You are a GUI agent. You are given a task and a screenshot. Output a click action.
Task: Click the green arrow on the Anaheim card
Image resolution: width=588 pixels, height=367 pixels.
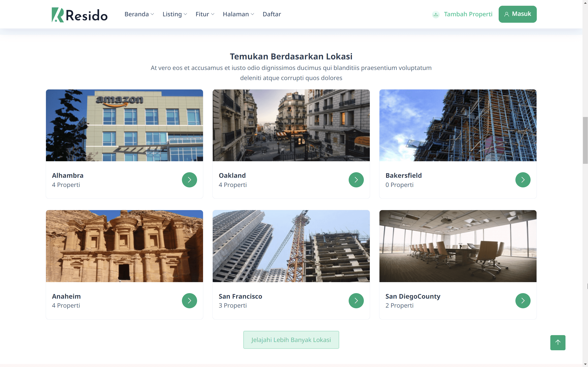point(189,300)
